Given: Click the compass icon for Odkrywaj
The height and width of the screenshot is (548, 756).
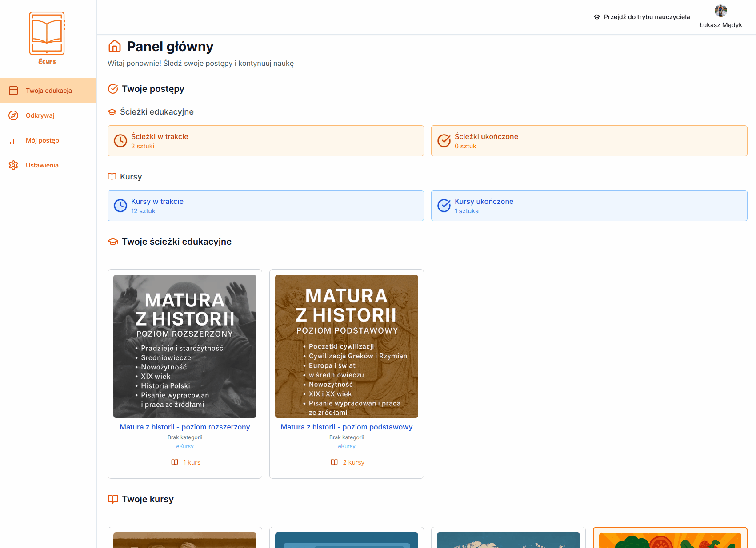Looking at the screenshot, I should pos(13,115).
